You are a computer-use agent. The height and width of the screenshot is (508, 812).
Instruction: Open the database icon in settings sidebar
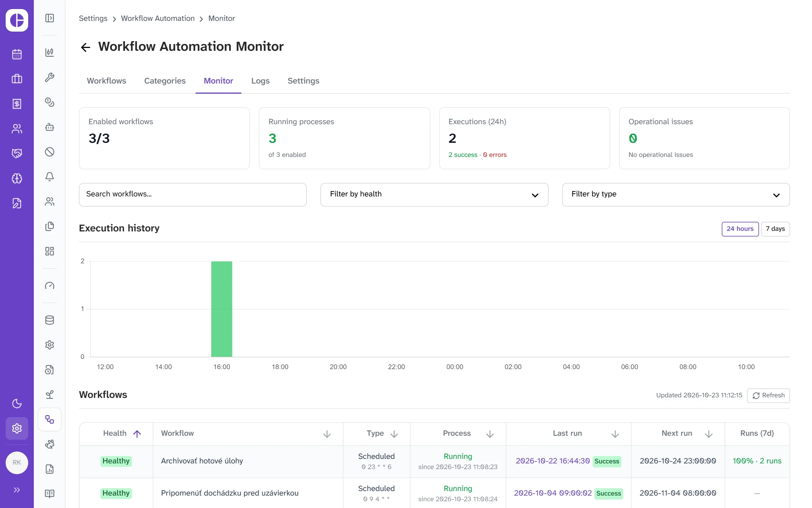[x=50, y=320]
